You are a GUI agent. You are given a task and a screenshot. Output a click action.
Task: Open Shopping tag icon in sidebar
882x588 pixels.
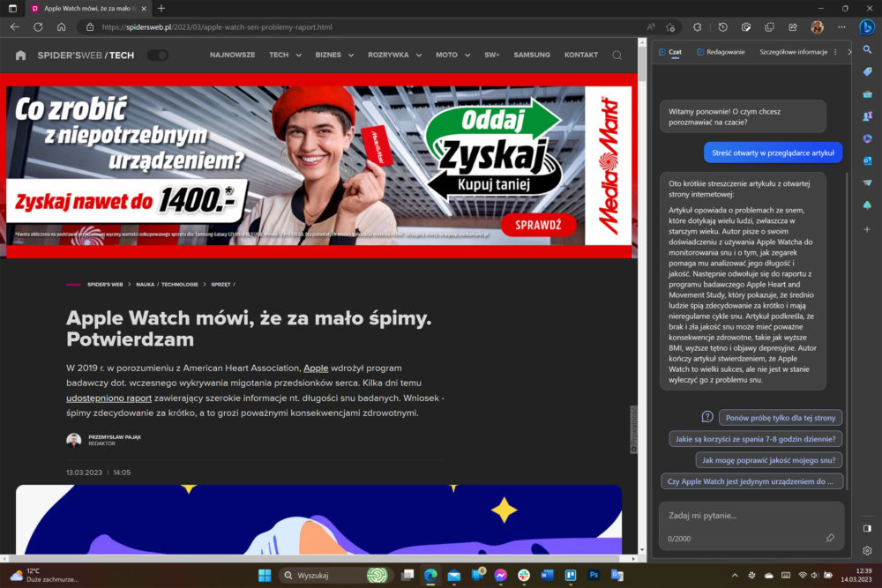tap(867, 72)
